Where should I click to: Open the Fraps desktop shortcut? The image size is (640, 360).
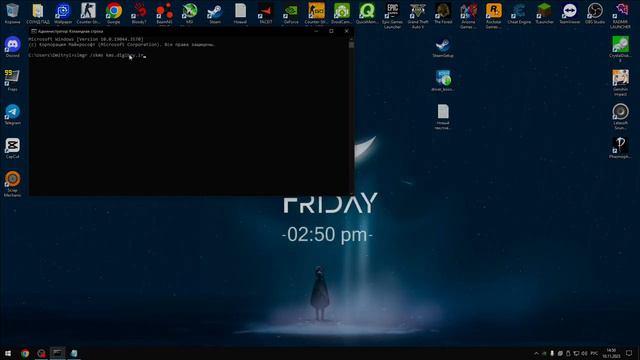pyautogui.click(x=12, y=80)
